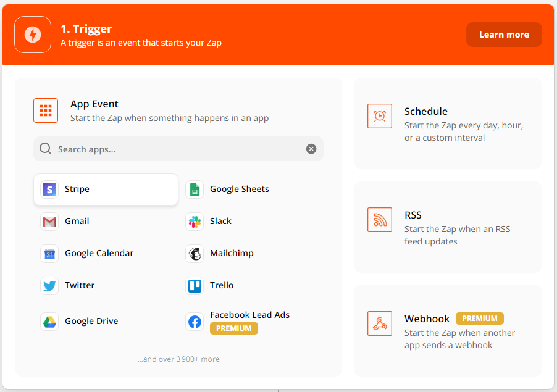Clear the app search field

coord(311,149)
